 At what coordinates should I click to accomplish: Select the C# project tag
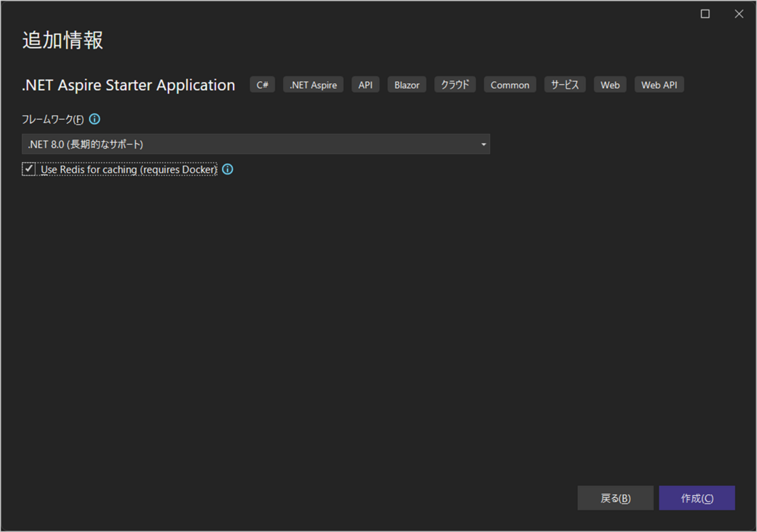(262, 84)
